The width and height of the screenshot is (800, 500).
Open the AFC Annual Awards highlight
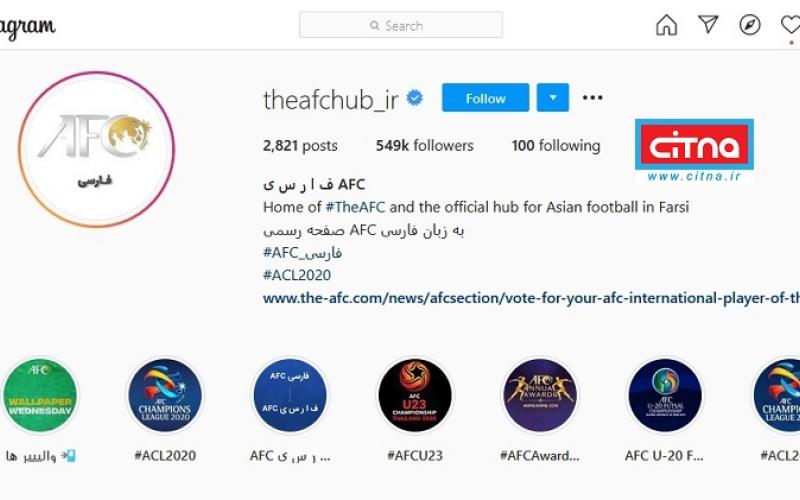[x=540, y=395]
